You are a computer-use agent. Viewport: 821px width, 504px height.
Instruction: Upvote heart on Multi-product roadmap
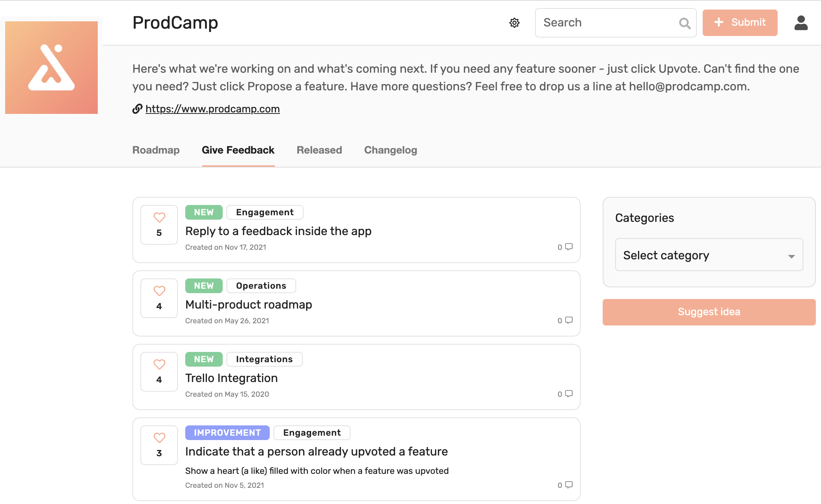159,291
